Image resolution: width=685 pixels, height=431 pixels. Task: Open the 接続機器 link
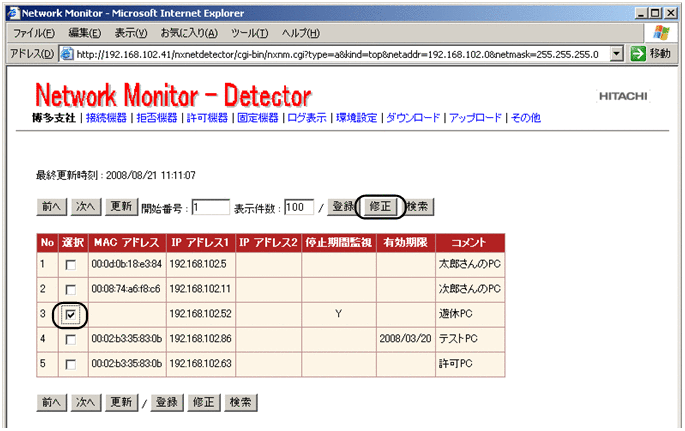106,118
